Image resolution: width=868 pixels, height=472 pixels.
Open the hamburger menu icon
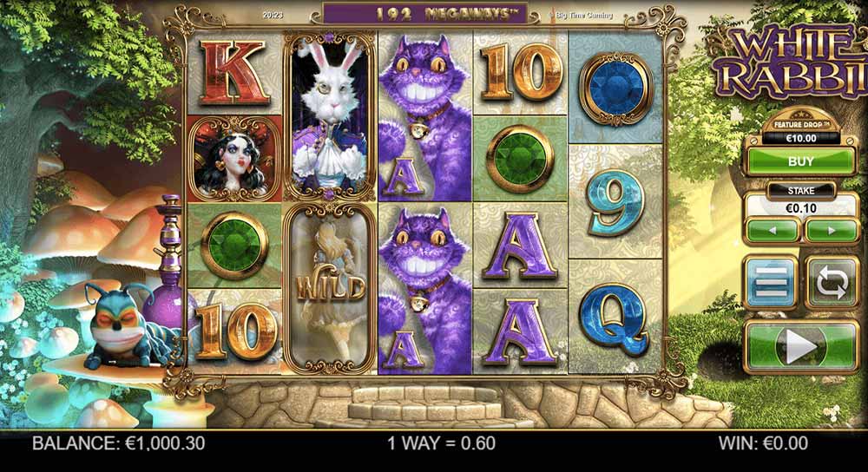pyautogui.click(x=771, y=283)
